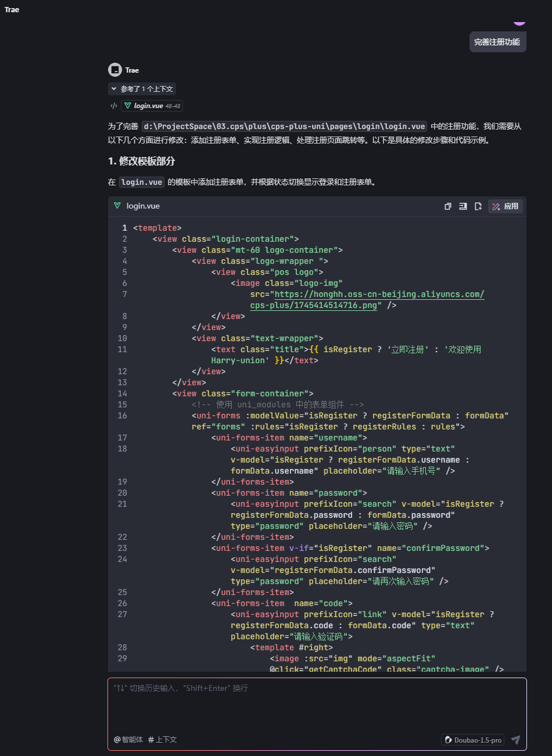Click the file path d:\ProjectSpace\...\login.vue inline code
This screenshot has height=756, width=552.
tap(284, 126)
